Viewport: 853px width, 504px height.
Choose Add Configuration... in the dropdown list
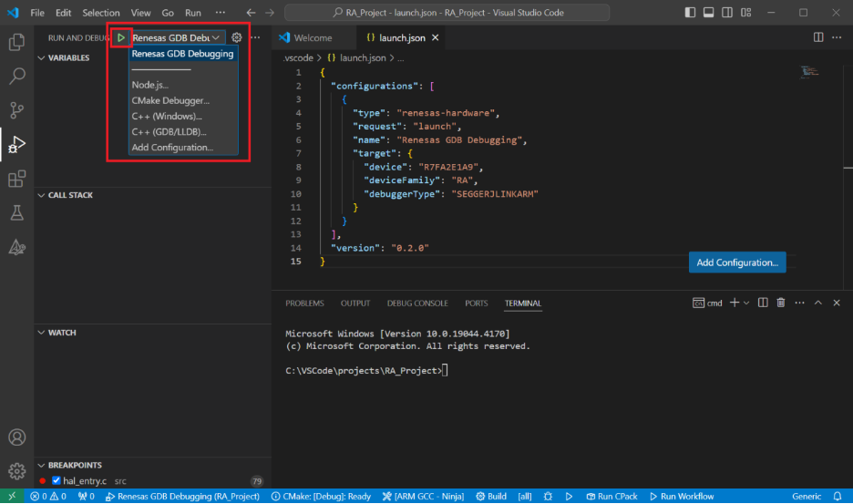click(x=172, y=148)
